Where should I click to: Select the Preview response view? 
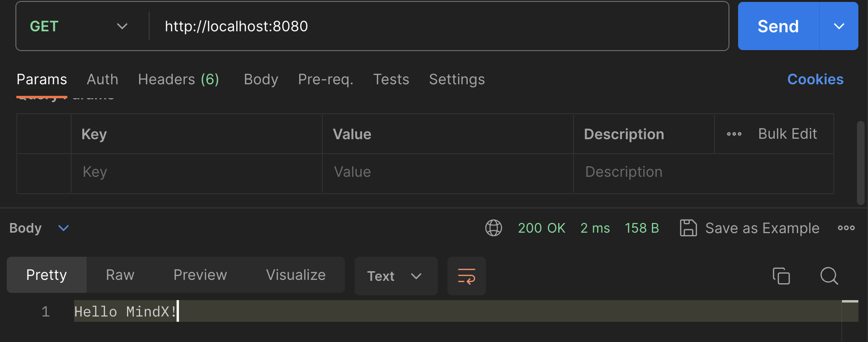(200, 275)
